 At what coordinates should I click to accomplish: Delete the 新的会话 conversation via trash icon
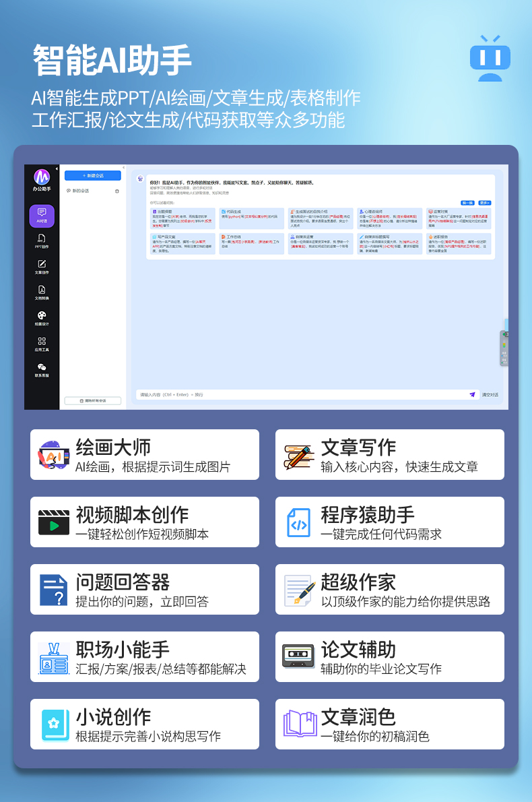[x=117, y=191]
